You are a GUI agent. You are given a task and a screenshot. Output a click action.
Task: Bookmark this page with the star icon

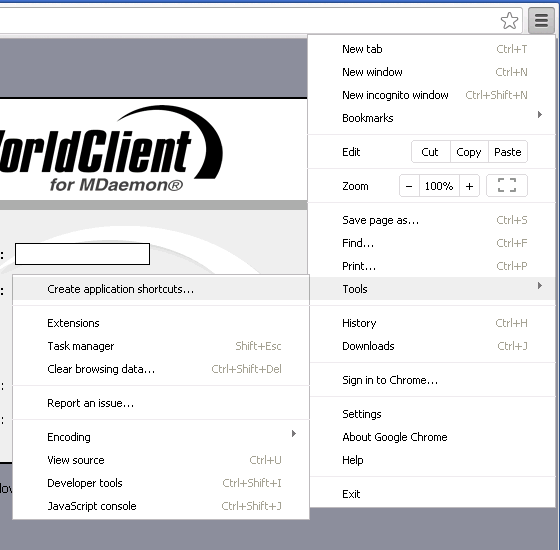[509, 21]
